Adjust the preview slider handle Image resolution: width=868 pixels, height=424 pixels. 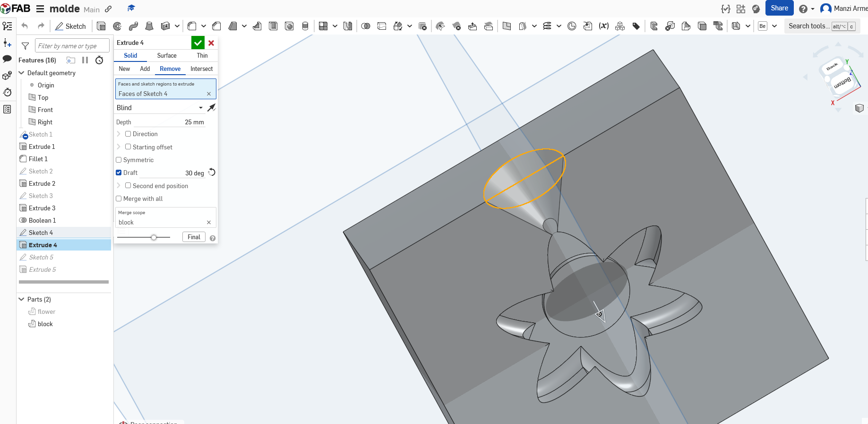154,237
